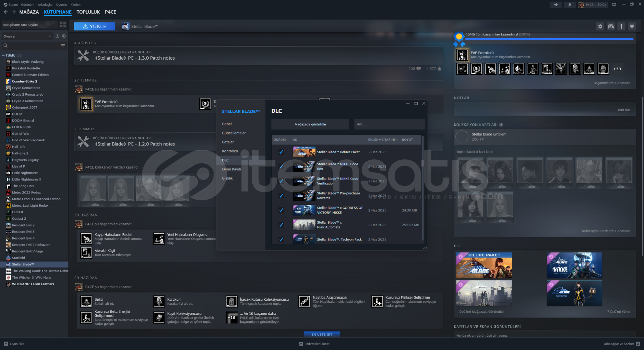Open the EVE Protokolü achievement icon in sidebar
644x350 pixels.
click(x=462, y=55)
